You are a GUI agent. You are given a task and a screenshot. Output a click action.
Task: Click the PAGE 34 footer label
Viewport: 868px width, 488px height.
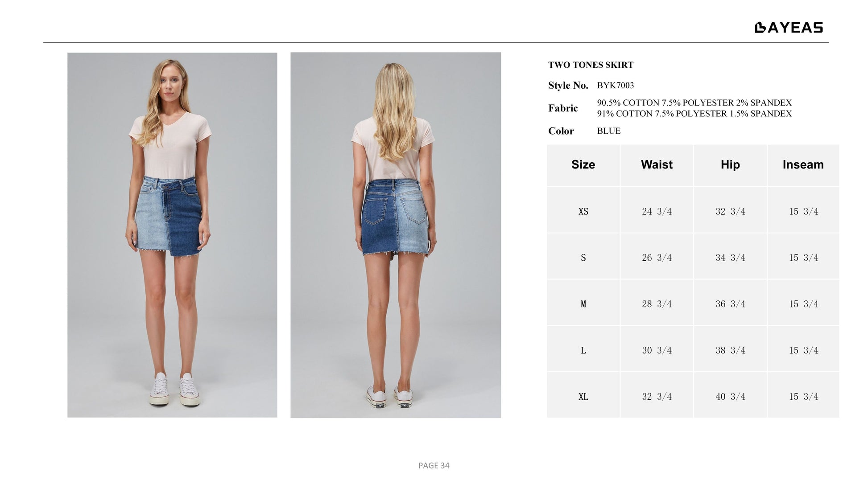(x=434, y=466)
